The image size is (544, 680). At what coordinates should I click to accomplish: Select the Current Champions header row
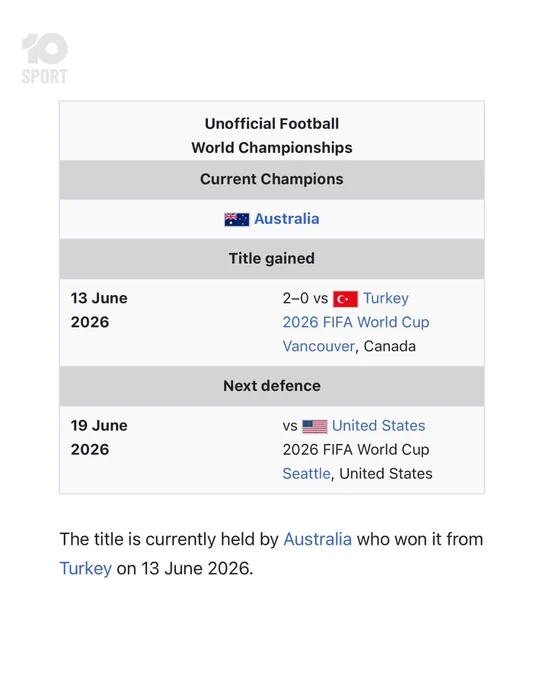pyautogui.click(x=272, y=180)
